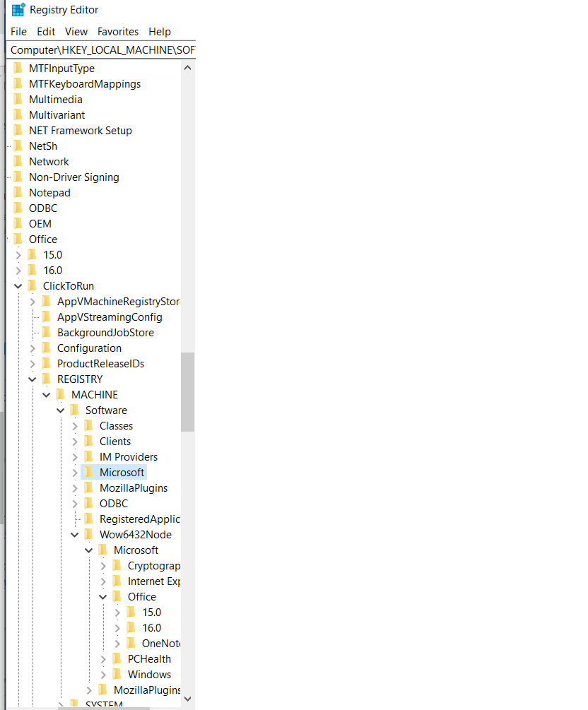Select the MTFKeyboardMappings folder icon
The height and width of the screenshot is (710, 588).
pos(18,84)
